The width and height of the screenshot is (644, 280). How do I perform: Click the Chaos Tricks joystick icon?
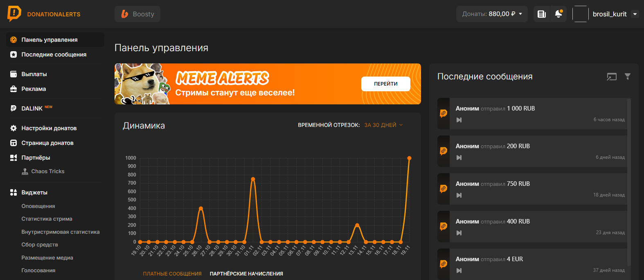pyautogui.click(x=25, y=172)
